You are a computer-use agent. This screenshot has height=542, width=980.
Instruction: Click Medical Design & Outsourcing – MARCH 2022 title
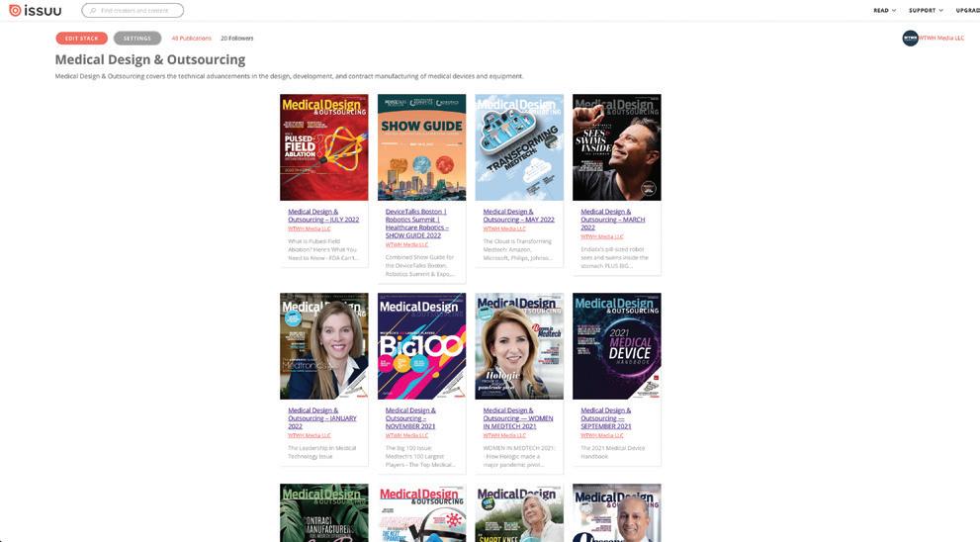point(612,220)
